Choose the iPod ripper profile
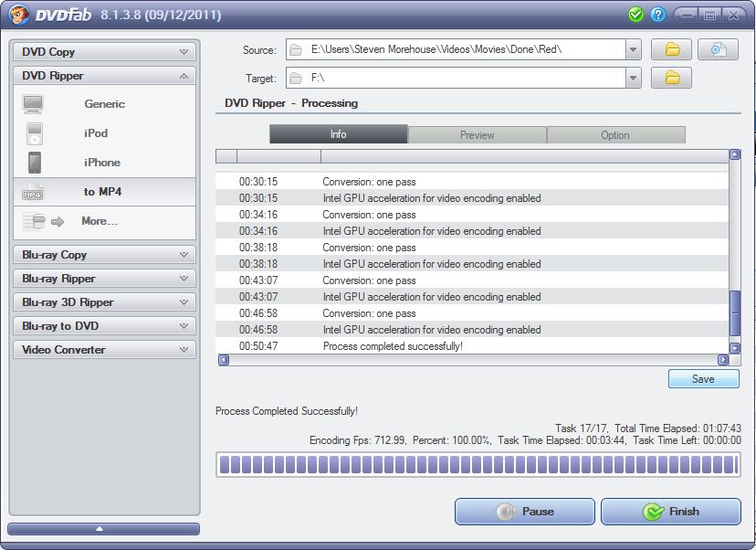 [x=104, y=133]
